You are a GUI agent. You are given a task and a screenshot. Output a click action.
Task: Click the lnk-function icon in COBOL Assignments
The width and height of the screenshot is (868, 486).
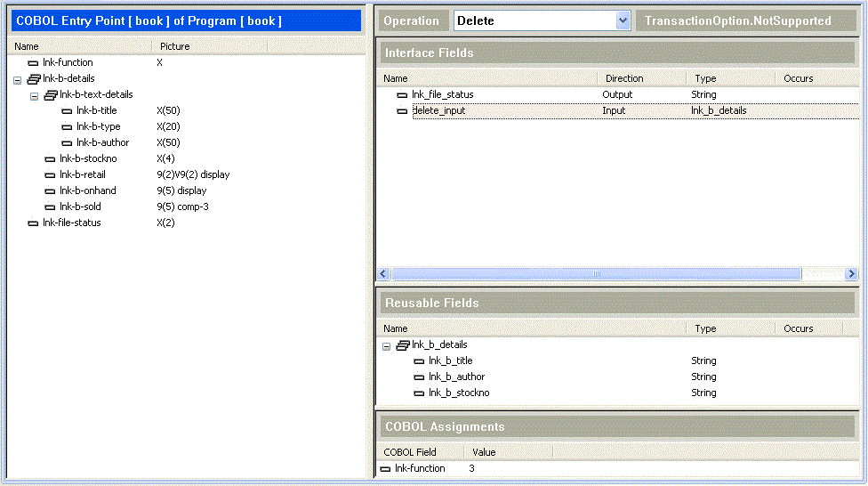point(385,469)
